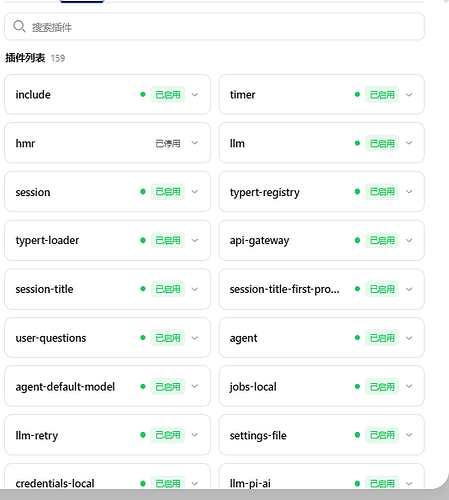Toggle the 已启用 badge of api-gateway plugin
Image resolution: width=449 pixels, height=500 pixels.
tap(382, 240)
